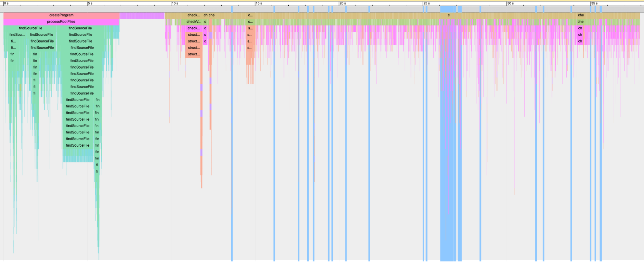Select the pink check... bar below checkV...
The height and width of the screenshot is (264, 644).
(x=194, y=28)
